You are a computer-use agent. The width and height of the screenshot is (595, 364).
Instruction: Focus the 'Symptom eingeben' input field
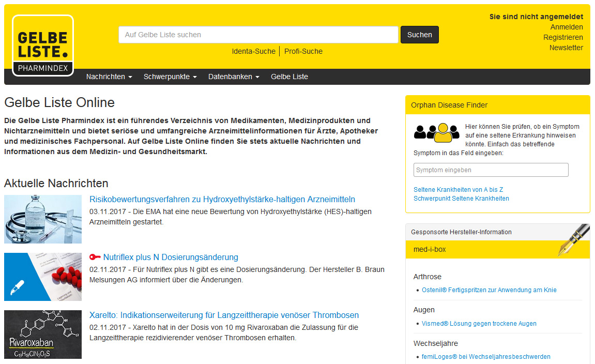coord(491,170)
